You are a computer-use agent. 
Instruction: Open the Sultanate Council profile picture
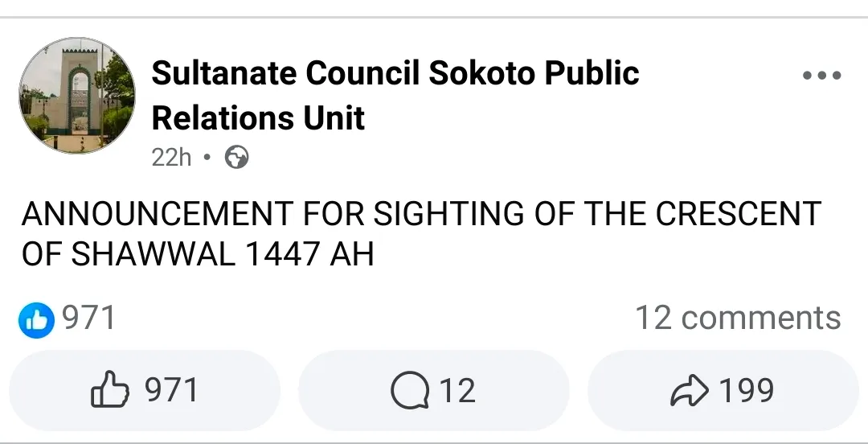pos(77,97)
